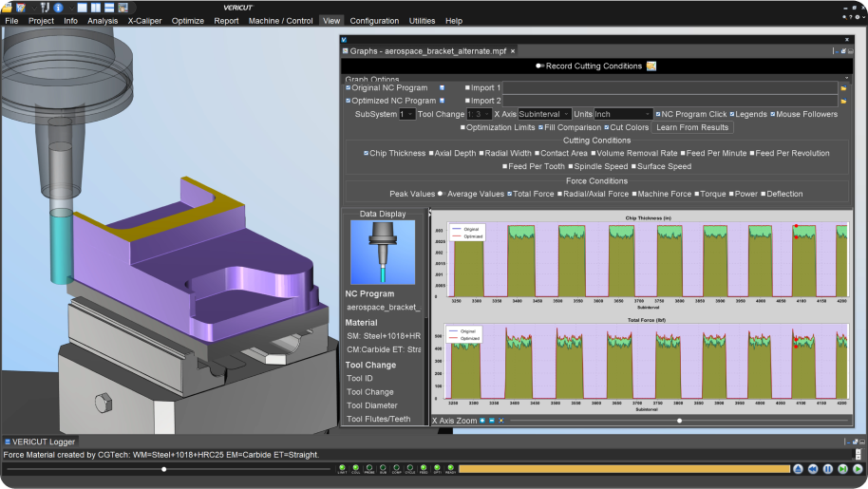This screenshot has height=489, width=868.
Task: Open the Machine / Control menu
Action: [281, 20]
